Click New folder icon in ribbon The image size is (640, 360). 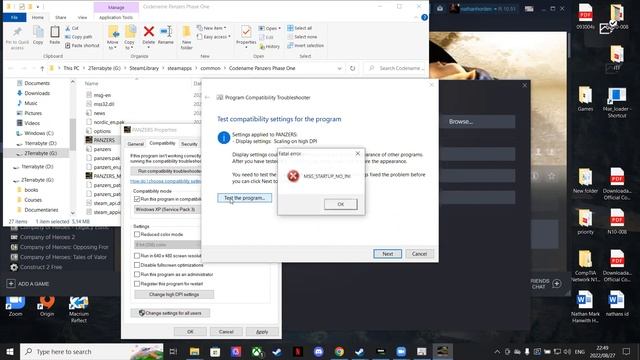click(x=187, y=38)
